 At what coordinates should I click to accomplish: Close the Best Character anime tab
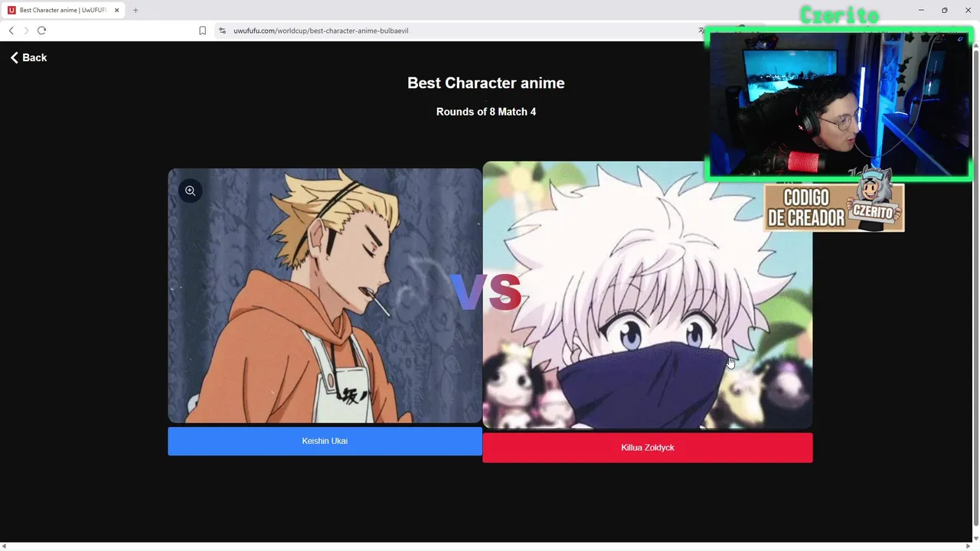(117, 10)
